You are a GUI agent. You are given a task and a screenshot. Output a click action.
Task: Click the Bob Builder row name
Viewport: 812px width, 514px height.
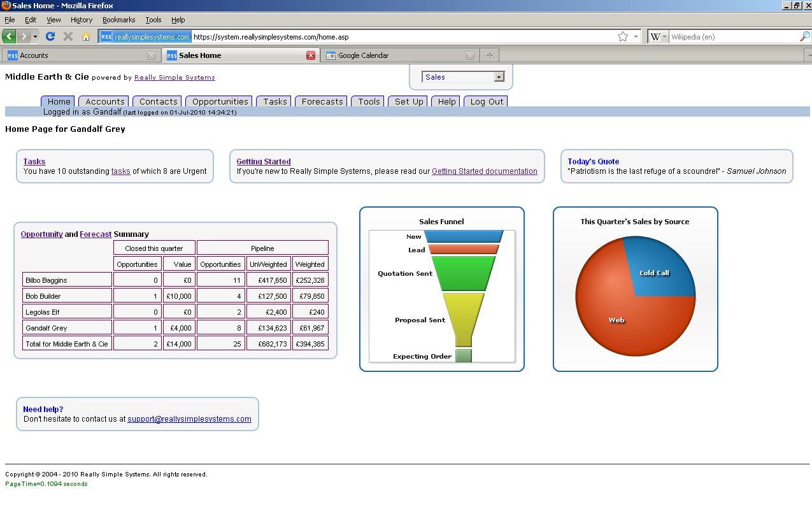coord(43,296)
